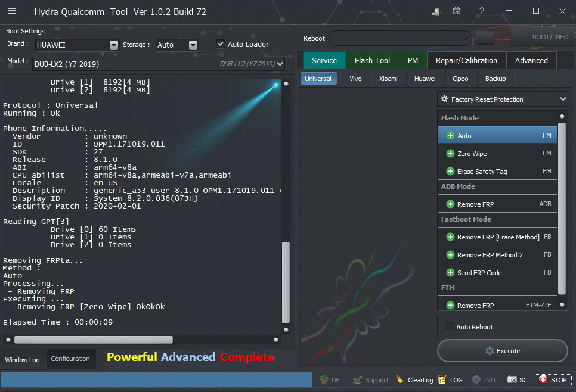Image resolution: width=576 pixels, height=392 pixels.
Task: Click the 'Elapsed Time : 00:00:09' log line
Action: 58,322
